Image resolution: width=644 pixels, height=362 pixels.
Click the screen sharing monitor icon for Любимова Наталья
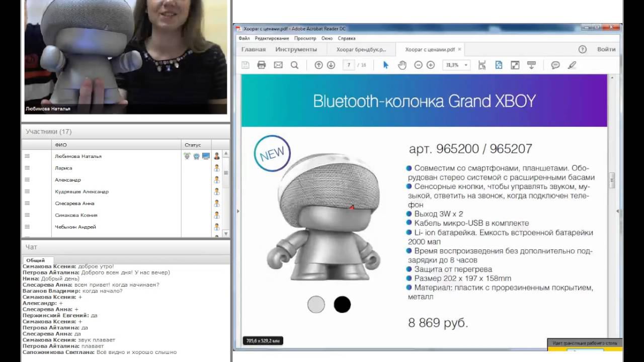point(206,156)
